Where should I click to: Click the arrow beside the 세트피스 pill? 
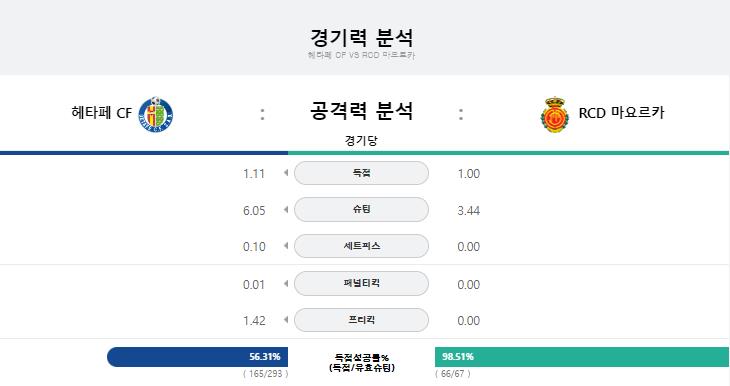[x=286, y=246]
